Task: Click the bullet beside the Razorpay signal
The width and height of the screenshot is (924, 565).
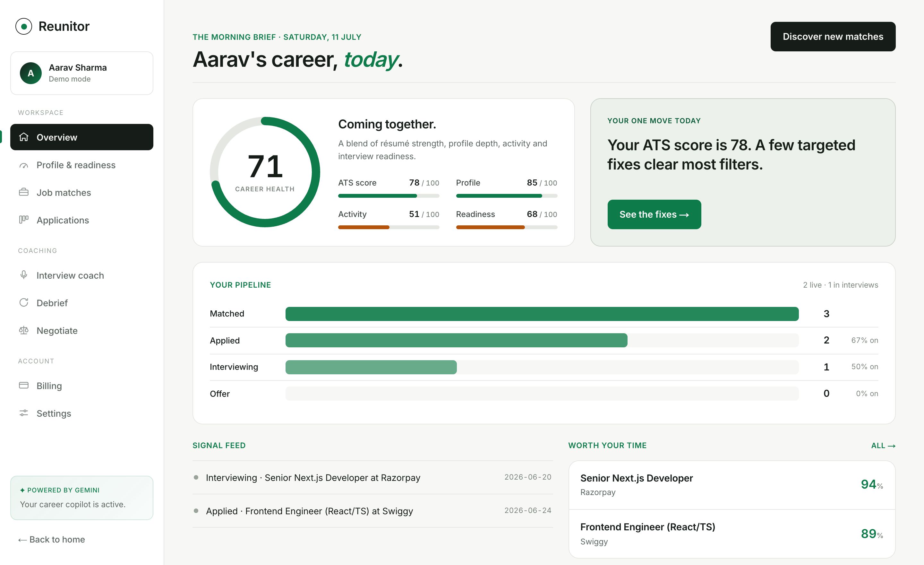Action: [196, 477]
